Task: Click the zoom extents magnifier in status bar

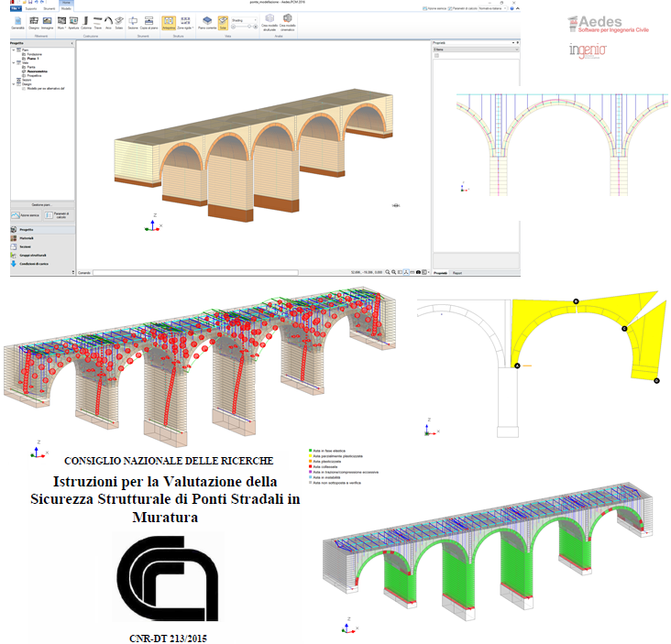Action: (x=387, y=272)
